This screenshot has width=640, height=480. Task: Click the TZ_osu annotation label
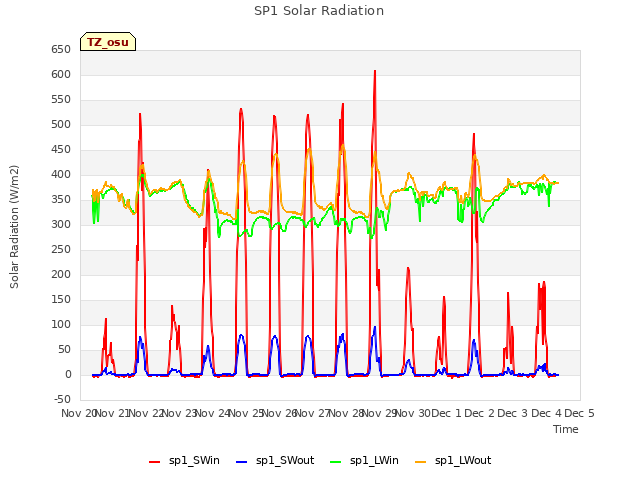108,42
